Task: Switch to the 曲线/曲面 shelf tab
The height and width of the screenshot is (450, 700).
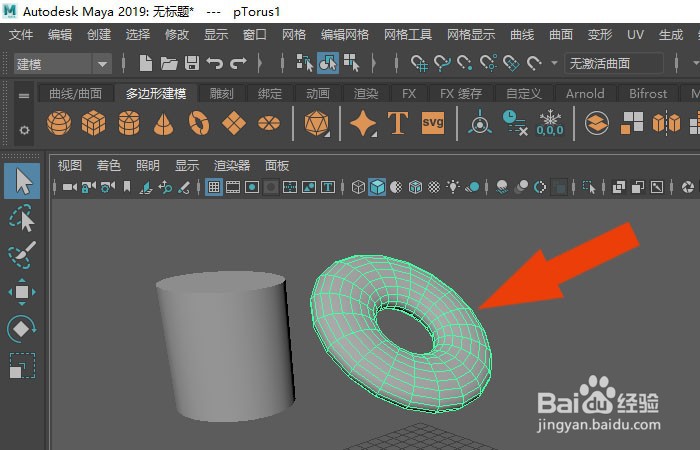Action: (75, 94)
